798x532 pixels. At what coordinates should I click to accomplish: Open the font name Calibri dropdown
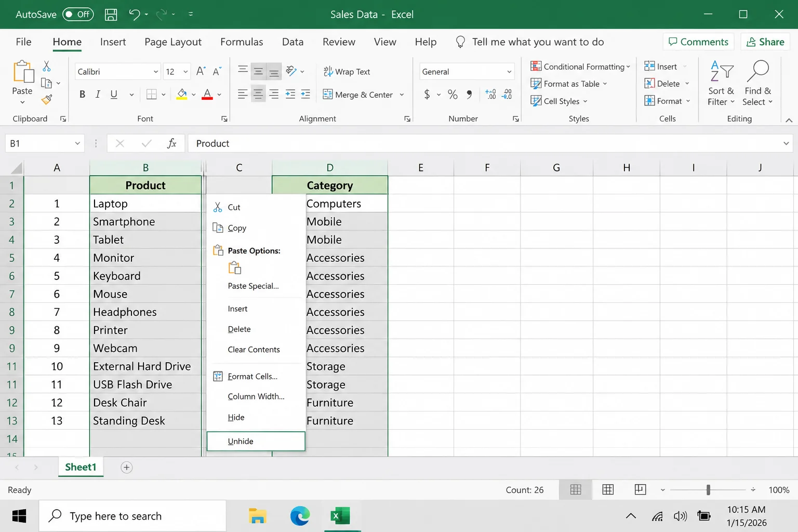click(x=156, y=72)
